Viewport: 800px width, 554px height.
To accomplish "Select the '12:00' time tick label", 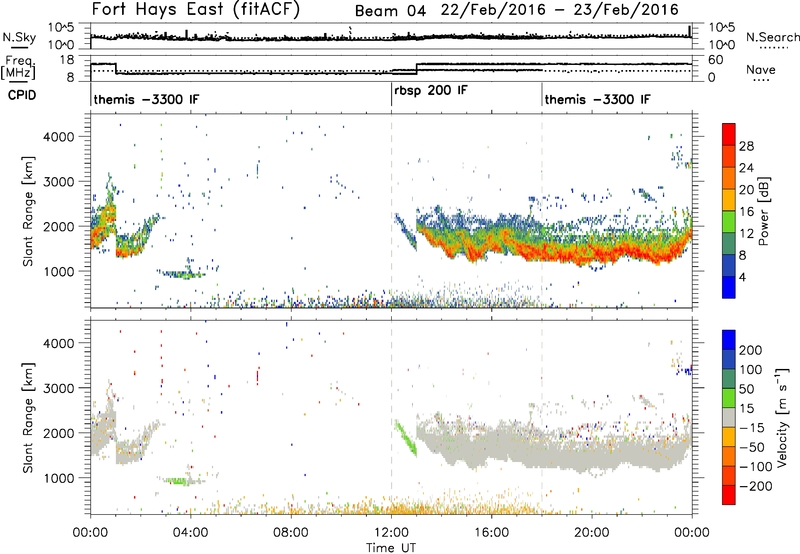I will pos(391,533).
